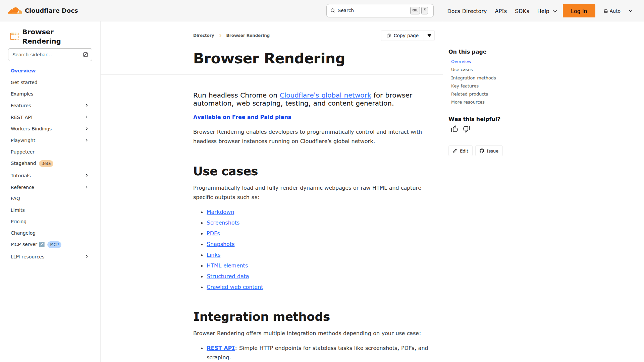The width and height of the screenshot is (644, 362).
Task: Click the theme icon next to Auto
Action: point(606,11)
